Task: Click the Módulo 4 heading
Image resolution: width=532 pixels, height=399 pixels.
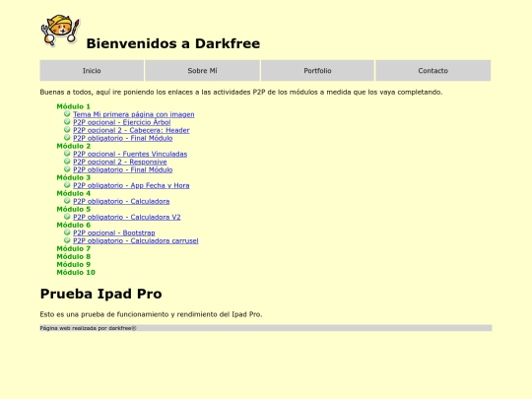Action: [74, 193]
